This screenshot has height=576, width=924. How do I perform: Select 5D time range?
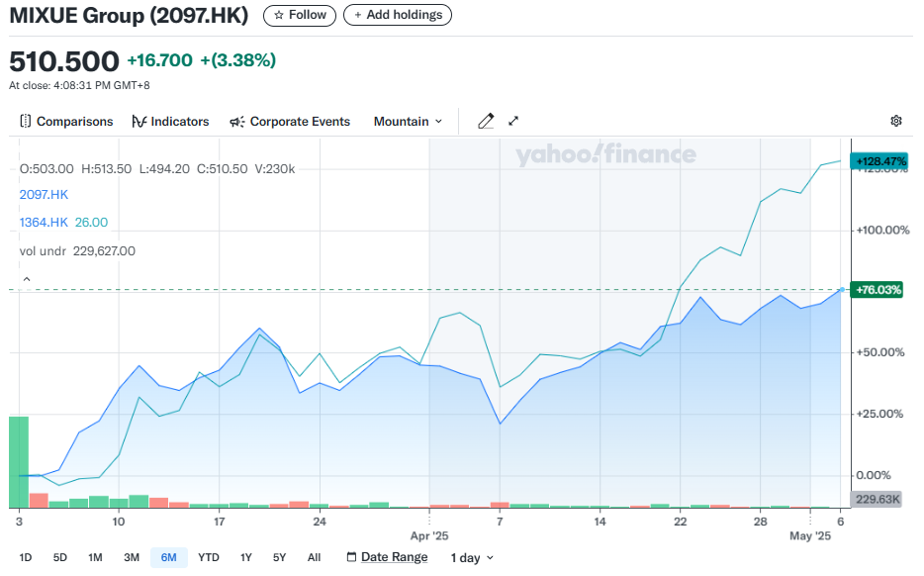point(60,557)
